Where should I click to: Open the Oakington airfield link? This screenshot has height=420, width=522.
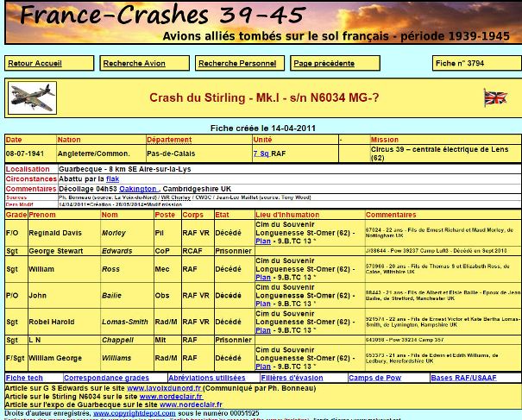pos(139,189)
